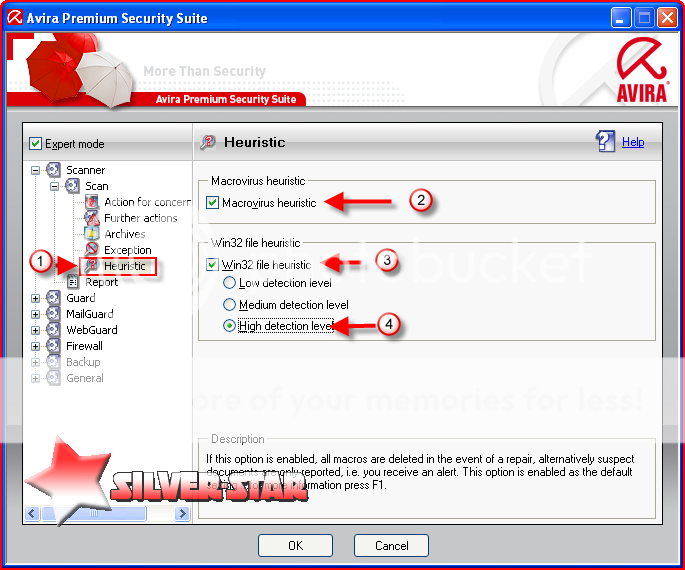
Task: Expand the MailGuard tree node
Action: 35,314
